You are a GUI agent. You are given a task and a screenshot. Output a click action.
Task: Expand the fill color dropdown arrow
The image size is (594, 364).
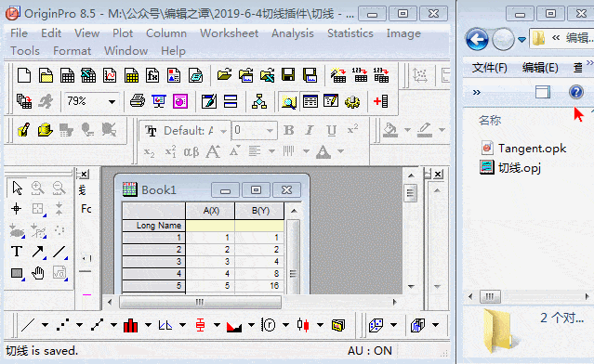tap(407, 130)
